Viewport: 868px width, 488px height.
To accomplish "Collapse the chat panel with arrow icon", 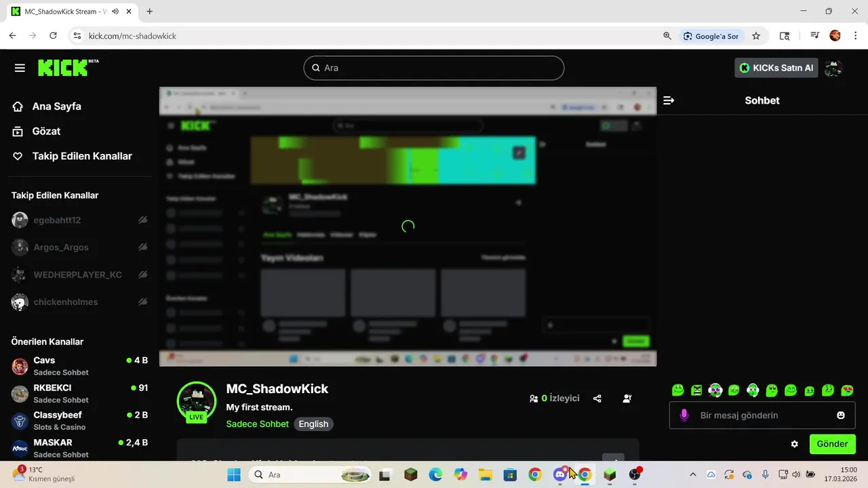I will pos(669,100).
